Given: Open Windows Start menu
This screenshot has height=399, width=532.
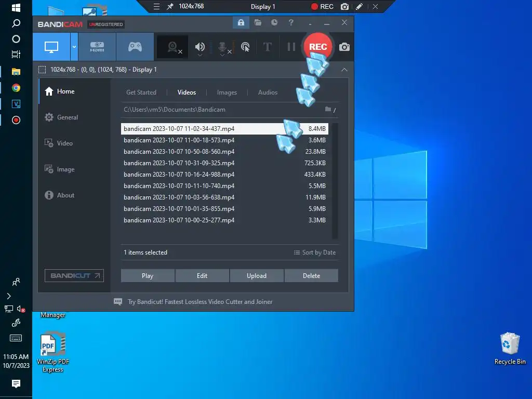Looking at the screenshot, I should click(16, 7).
